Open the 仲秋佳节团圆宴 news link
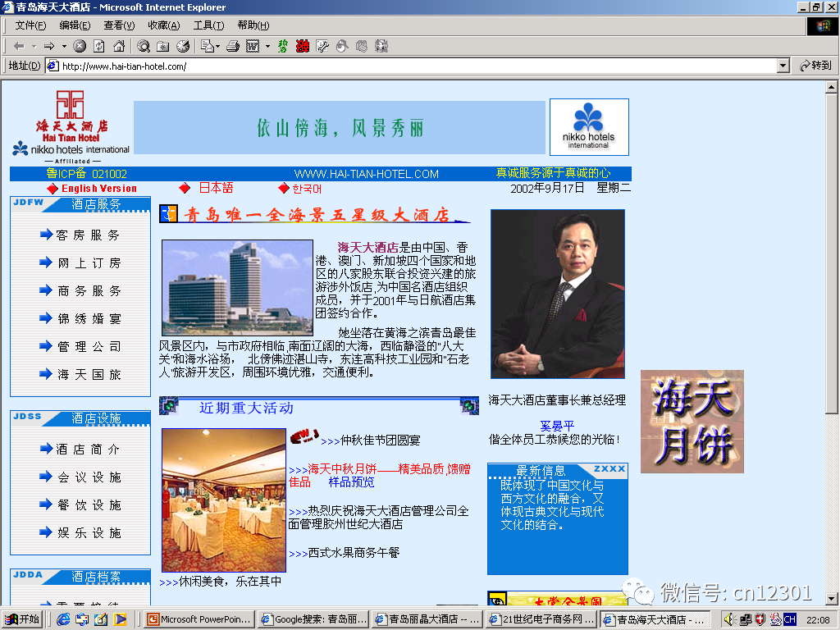Screen dimensions: 840x630 381,441
